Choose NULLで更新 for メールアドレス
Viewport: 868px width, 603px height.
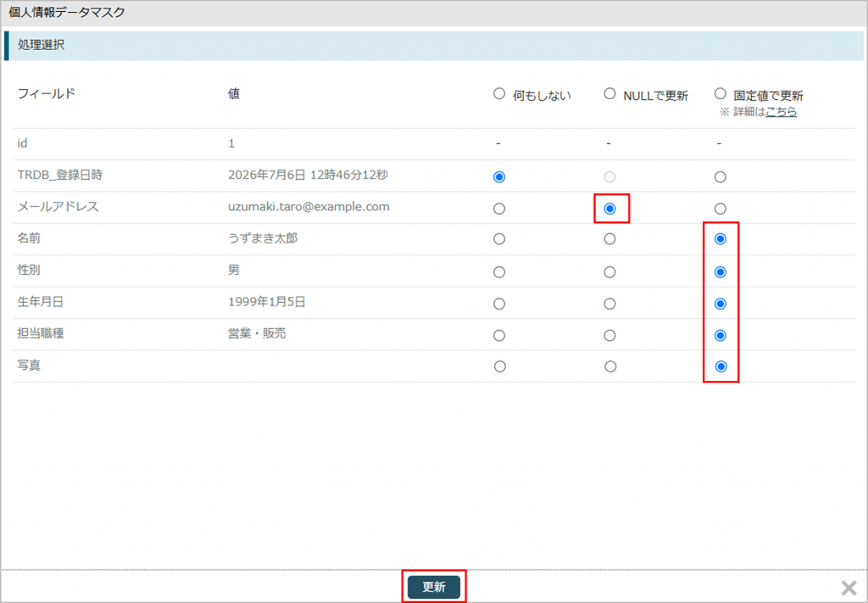(609, 209)
